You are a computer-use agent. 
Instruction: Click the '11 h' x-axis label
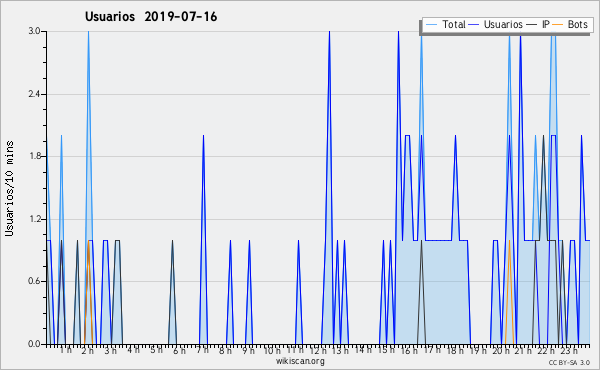click(295, 350)
